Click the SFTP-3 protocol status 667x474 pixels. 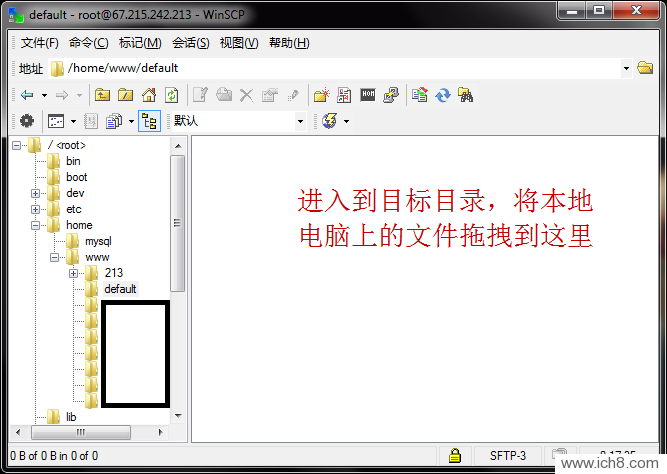[x=507, y=456]
